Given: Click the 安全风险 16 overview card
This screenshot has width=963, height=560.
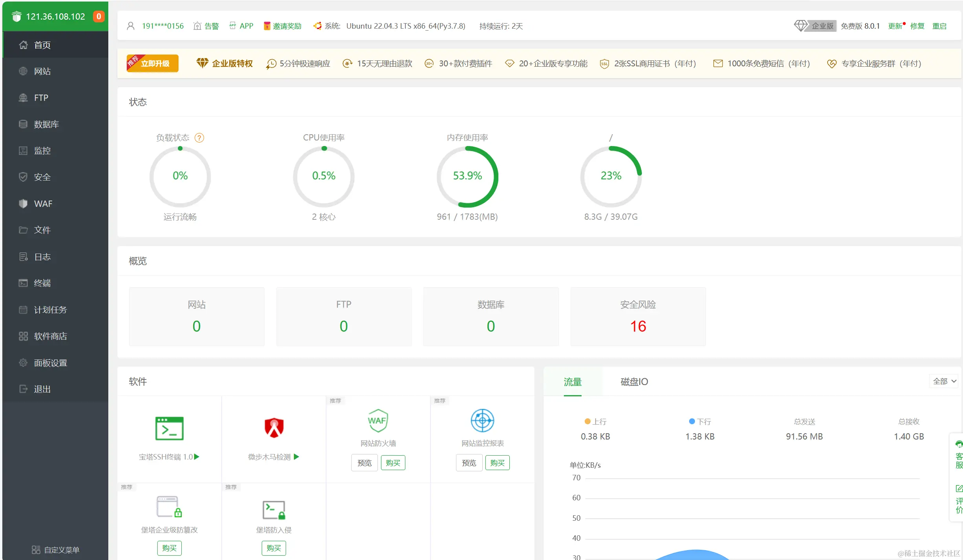Looking at the screenshot, I should coord(638,316).
